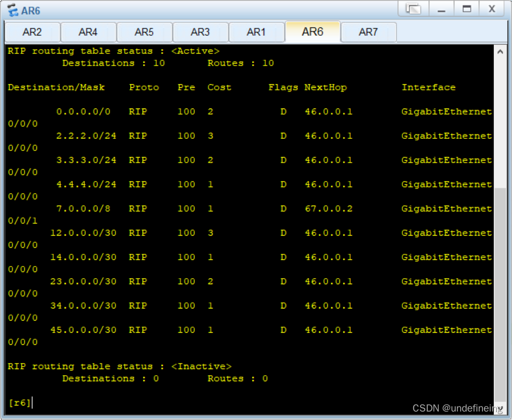The image size is (512, 420).
Task: Click the 67.0.0.2 next hop address
Action: tap(328, 208)
